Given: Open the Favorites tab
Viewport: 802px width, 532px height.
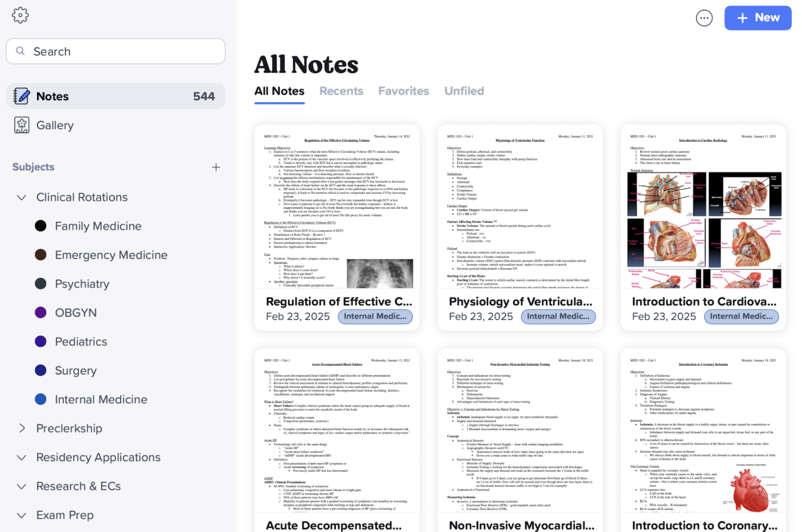Looking at the screenshot, I should coord(403,90).
